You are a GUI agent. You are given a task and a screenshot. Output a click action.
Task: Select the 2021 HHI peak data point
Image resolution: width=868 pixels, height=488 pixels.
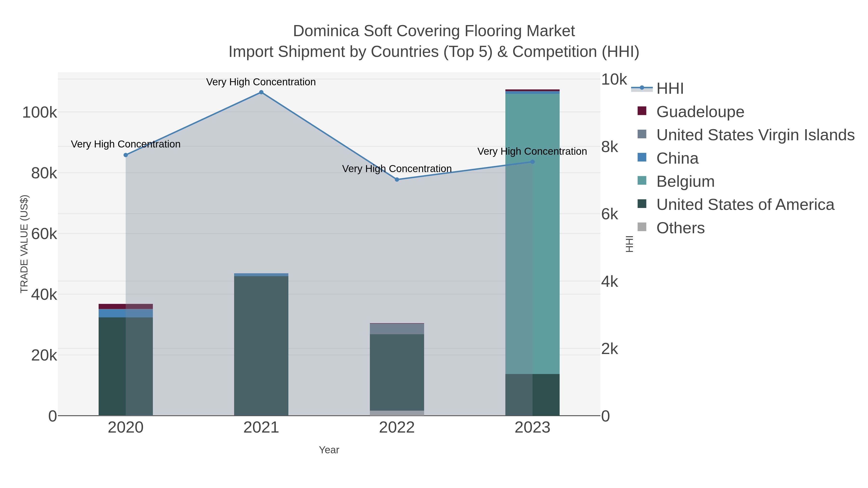point(261,92)
